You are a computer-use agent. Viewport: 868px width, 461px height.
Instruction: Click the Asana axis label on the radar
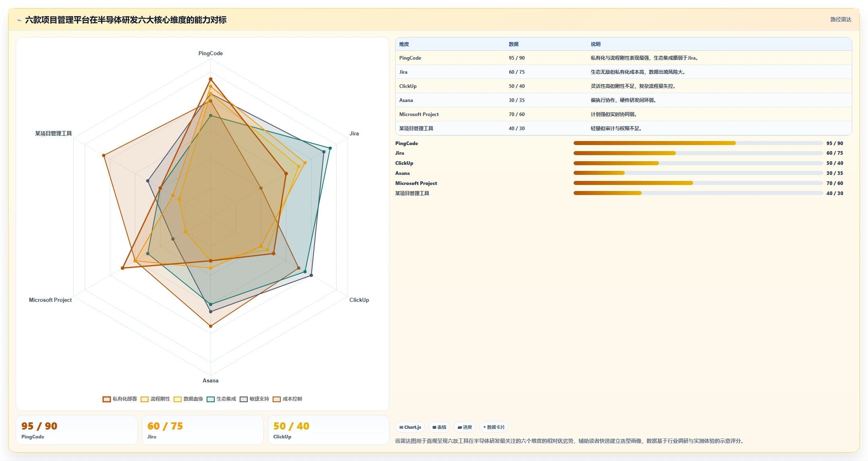point(210,380)
